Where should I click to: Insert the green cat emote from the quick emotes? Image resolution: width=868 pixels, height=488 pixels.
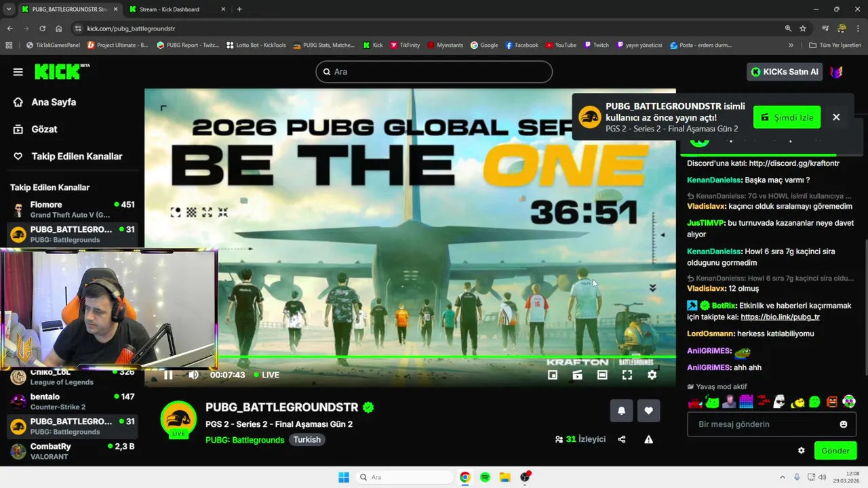(712, 402)
